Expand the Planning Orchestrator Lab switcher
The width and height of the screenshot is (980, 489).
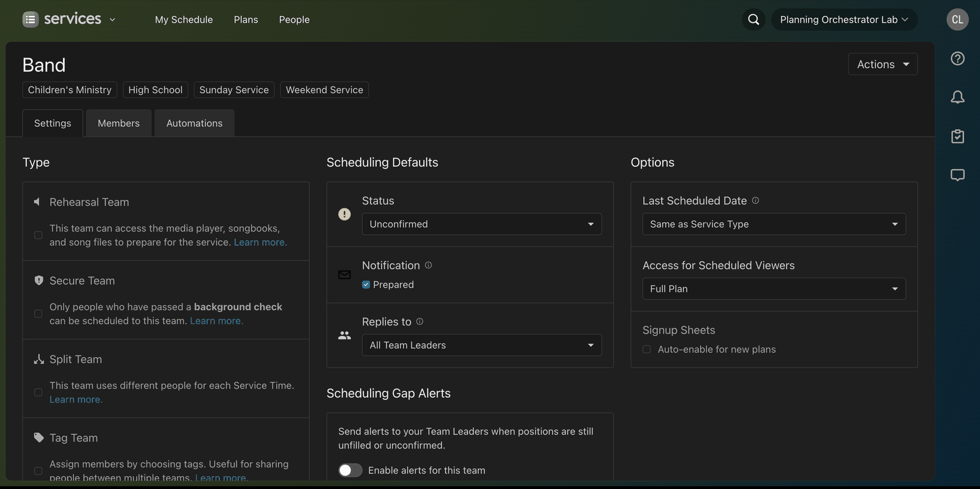pyautogui.click(x=844, y=20)
